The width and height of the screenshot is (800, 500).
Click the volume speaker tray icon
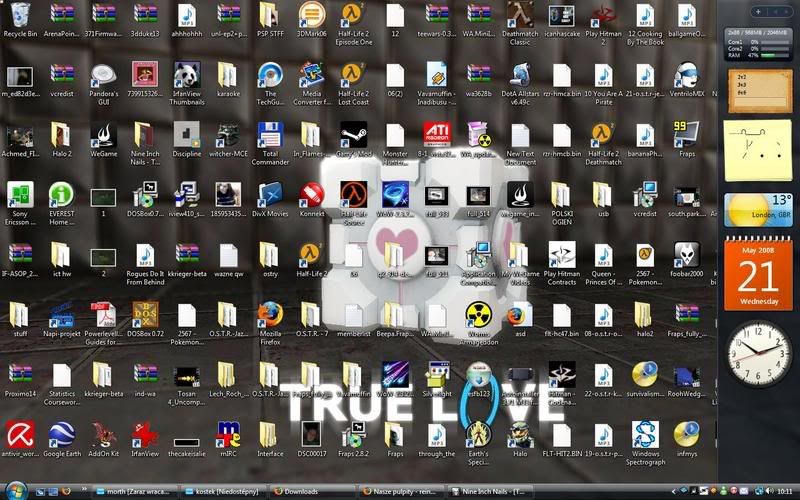click(x=768, y=492)
